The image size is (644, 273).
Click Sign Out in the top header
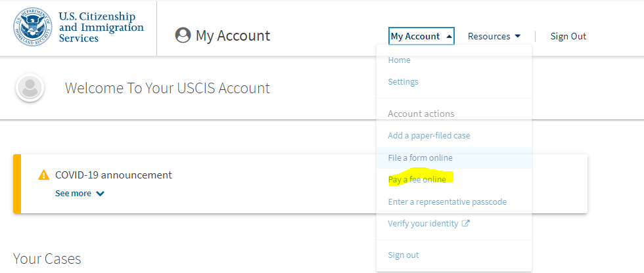click(568, 36)
